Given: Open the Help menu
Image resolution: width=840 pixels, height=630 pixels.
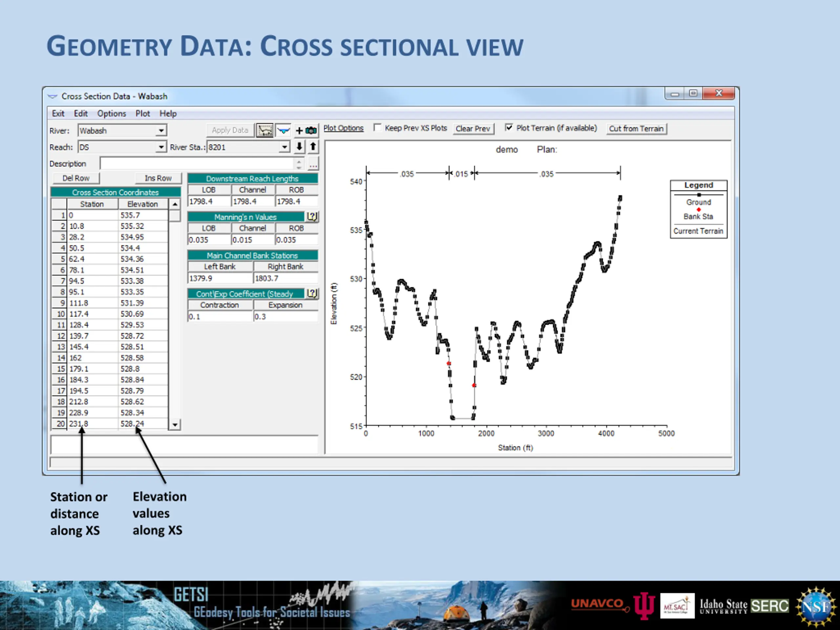Looking at the screenshot, I should pos(168,114).
